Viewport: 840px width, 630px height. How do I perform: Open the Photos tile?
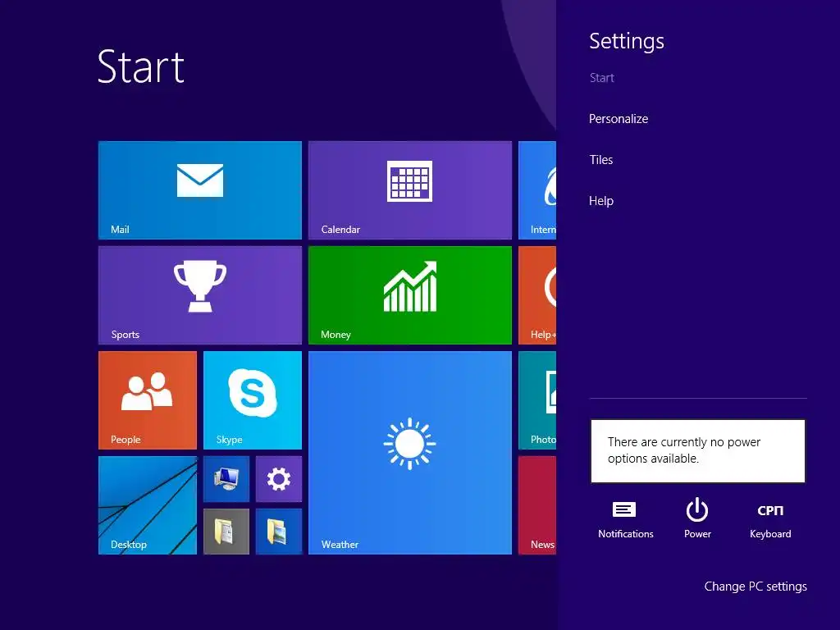(x=537, y=400)
